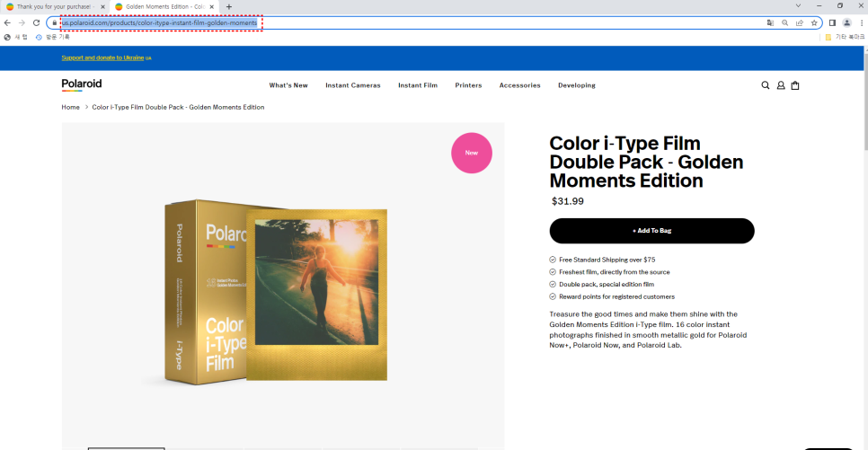Open the Instant Film menu
The width and height of the screenshot is (868, 450).
(418, 85)
